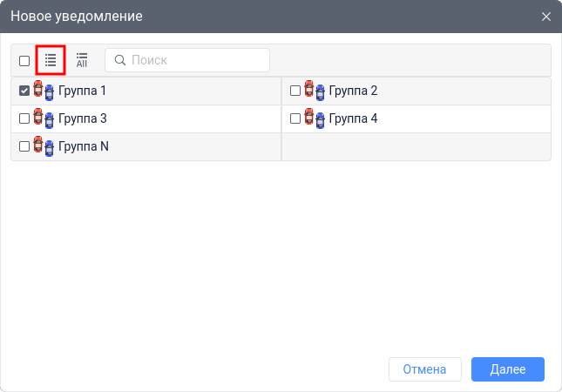Click the magnifier search icon
This screenshot has height=392, width=562.
click(x=119, y=60)
